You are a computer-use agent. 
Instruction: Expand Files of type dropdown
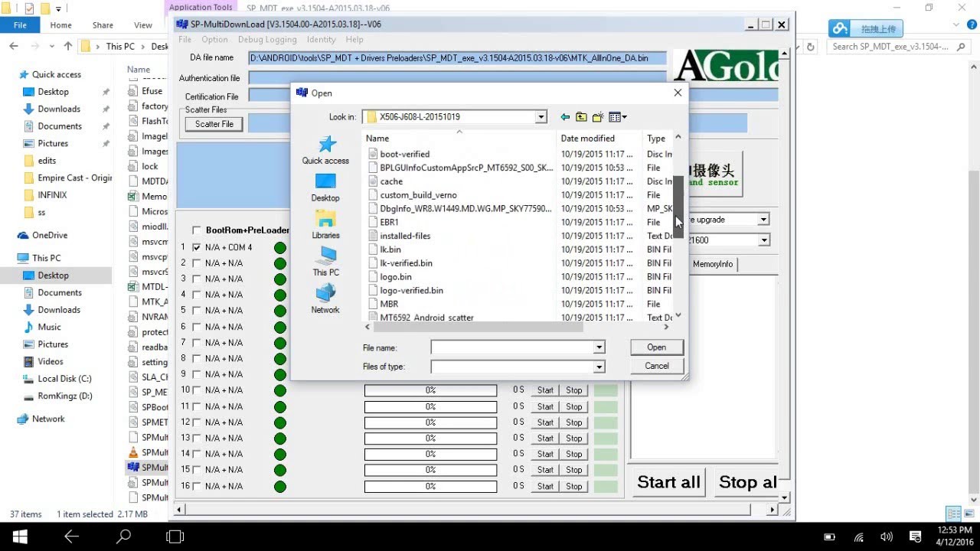[x=599, y=367]
